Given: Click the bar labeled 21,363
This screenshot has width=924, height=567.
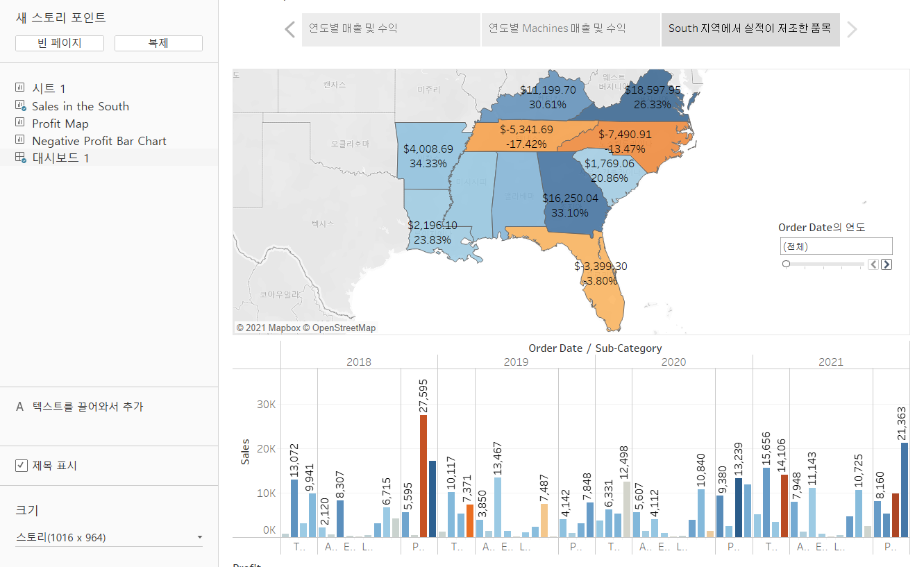Looking at the screenshot, I should coord(904,490).
